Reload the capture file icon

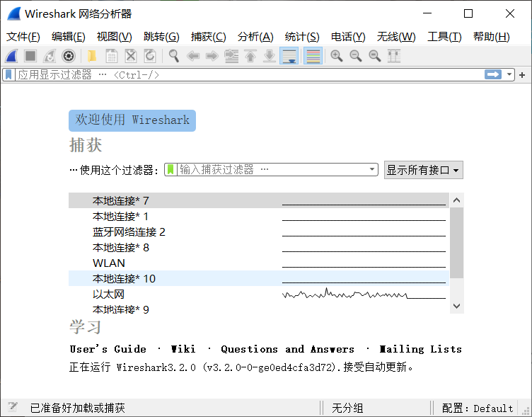point(150,56)
